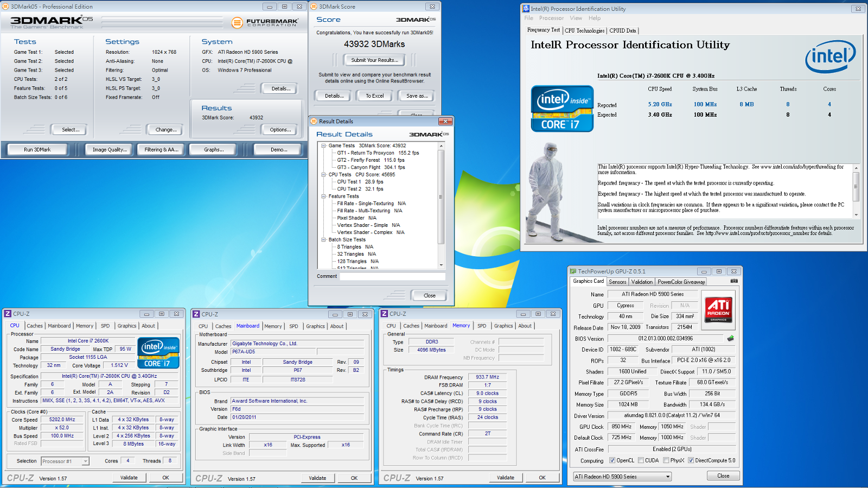This screenshot has width=868, height=488.
Task: Click OK in CPU-Z Memory window
Action: (x=542, y=478)
